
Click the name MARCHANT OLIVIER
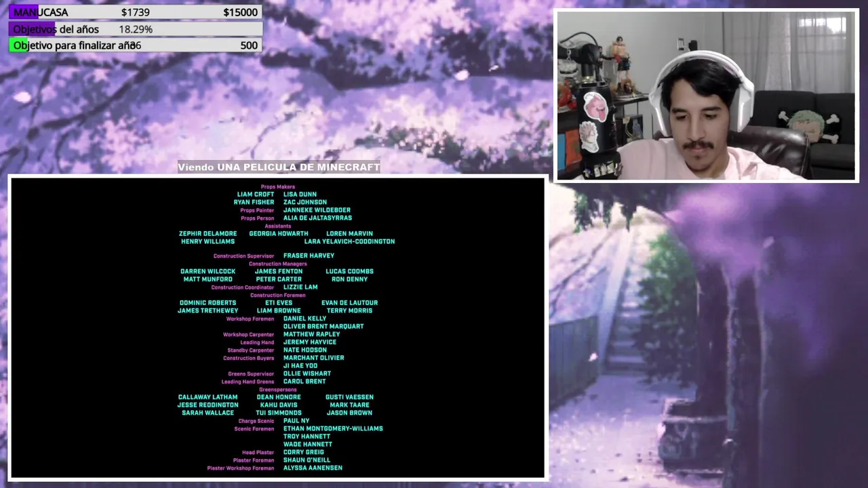coord(313,358)
